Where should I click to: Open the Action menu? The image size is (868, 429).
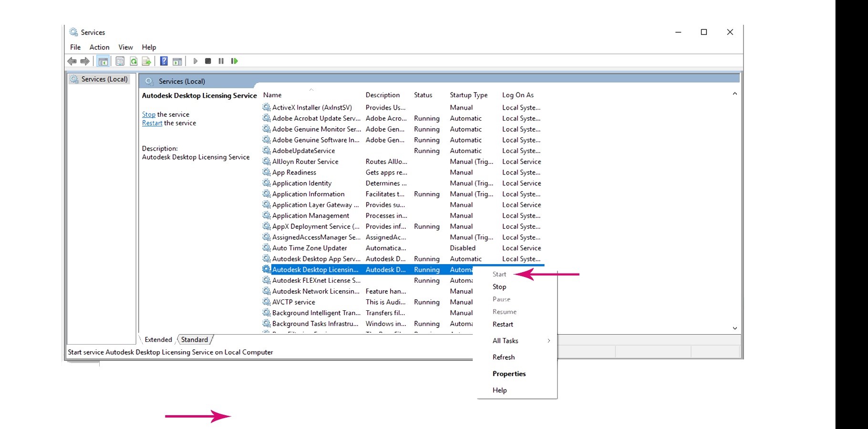(x=99, y=47)
